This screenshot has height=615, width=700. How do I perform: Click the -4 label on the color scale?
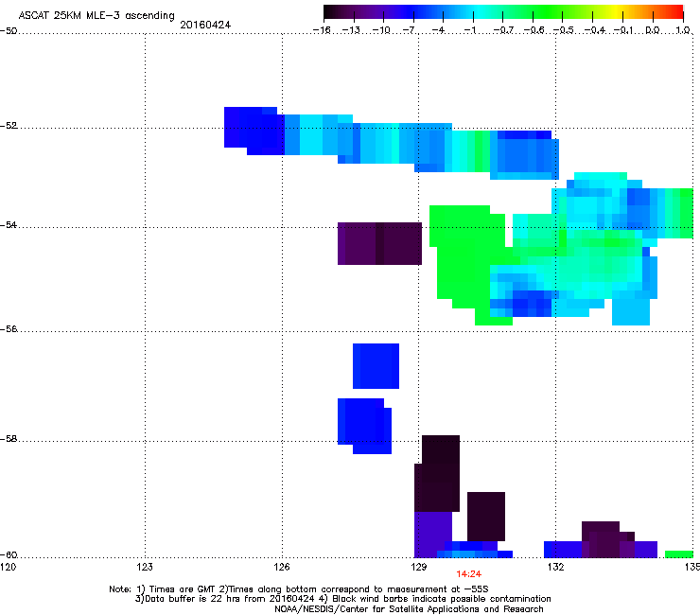pos(440,30)
